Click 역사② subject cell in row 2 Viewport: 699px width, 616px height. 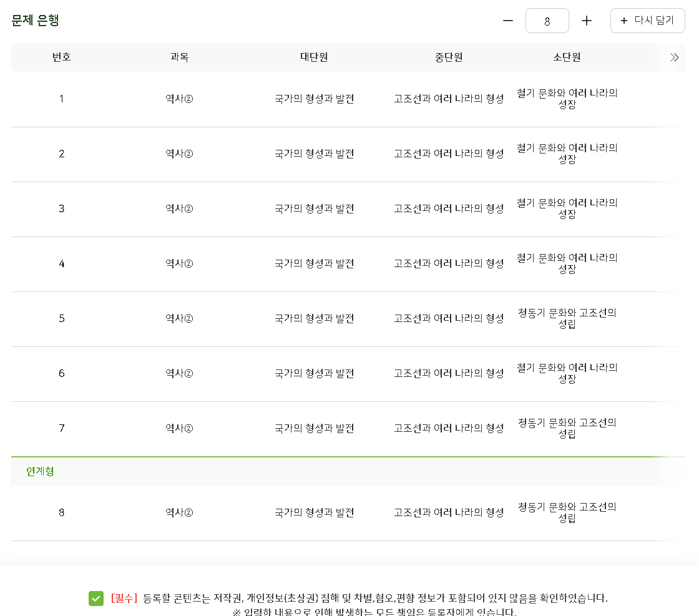(179, 154)
